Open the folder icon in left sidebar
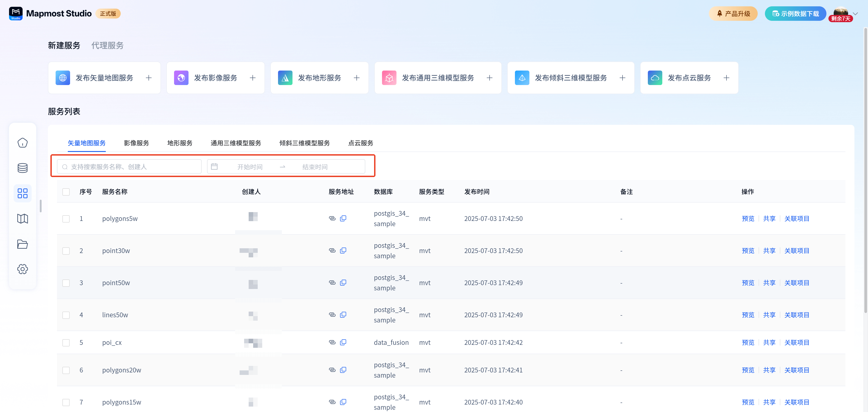Viewport: 868px width, 412px height. tap(23, 244)
